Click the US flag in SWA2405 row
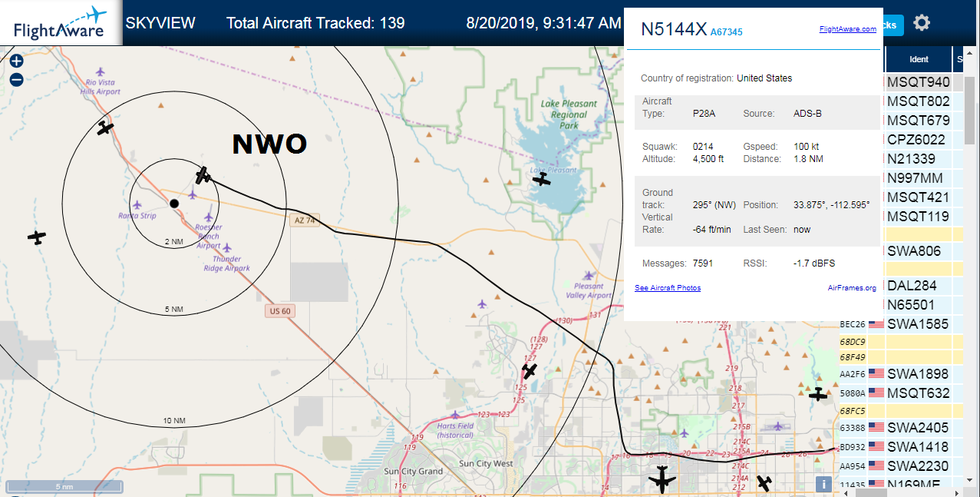This screenshot has width=980, height=497. (x=876, y=428)
